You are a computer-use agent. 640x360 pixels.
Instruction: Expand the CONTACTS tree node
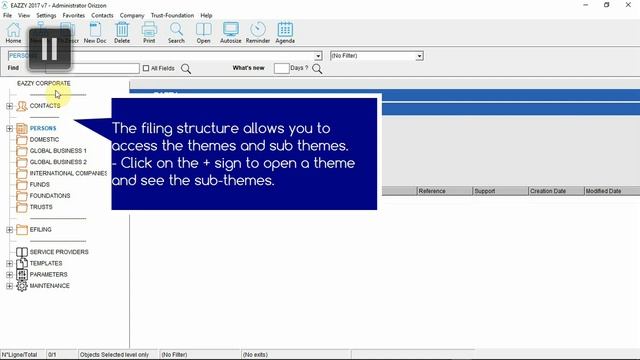(9, 106)
